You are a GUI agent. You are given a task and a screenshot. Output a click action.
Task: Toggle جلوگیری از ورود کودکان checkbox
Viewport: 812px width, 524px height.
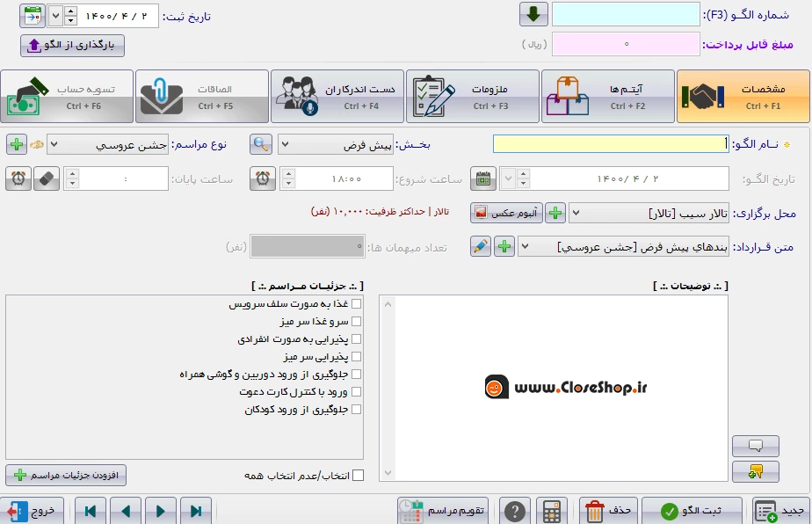tap(356, 410)
